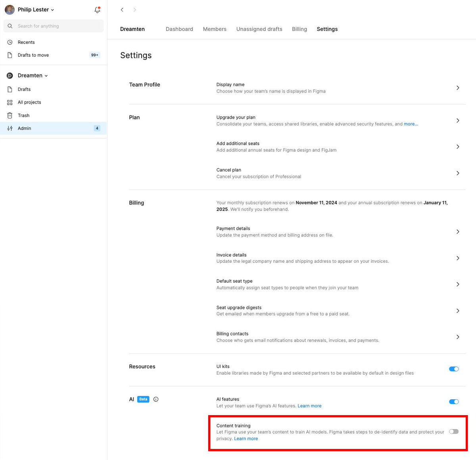
Task: Click the Upgrade your plan title
Action: click(236, 117)
